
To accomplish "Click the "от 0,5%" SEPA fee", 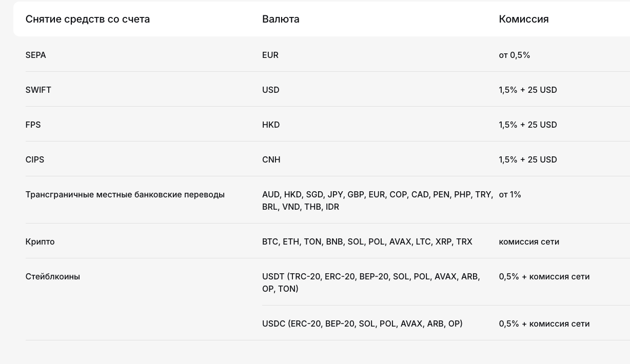I will click(514, 55).
